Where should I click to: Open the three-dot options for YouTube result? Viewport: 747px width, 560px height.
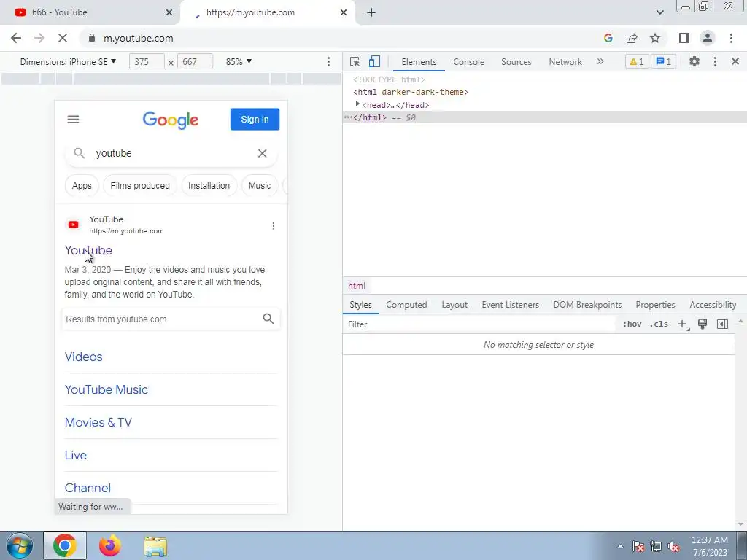[x=274, y=226]
